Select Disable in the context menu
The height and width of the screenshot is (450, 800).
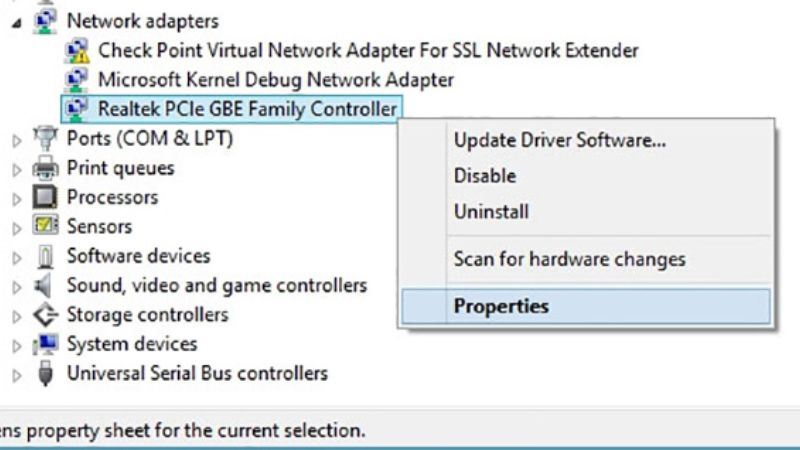485,176
